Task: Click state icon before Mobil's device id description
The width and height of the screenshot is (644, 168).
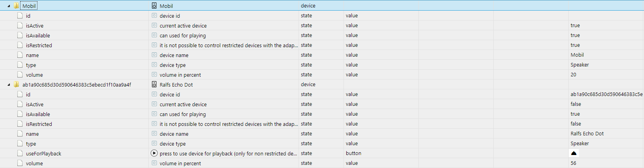Action: 154,16
